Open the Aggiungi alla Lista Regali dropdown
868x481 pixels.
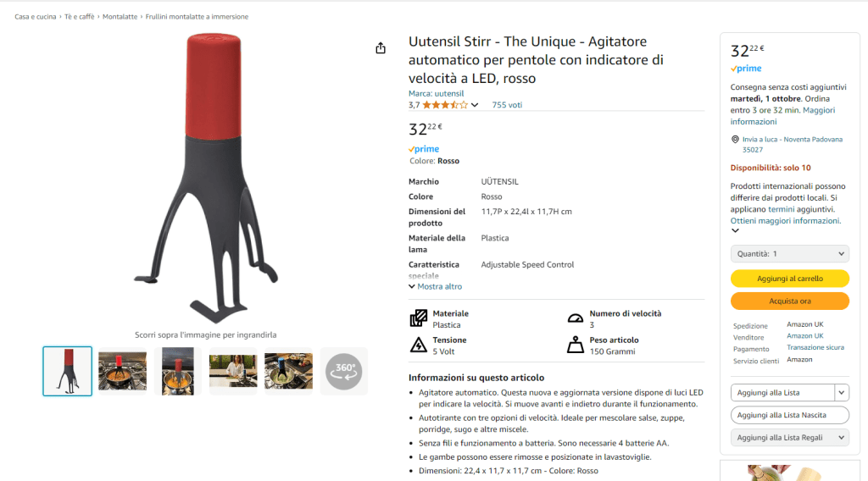(789, 437)
